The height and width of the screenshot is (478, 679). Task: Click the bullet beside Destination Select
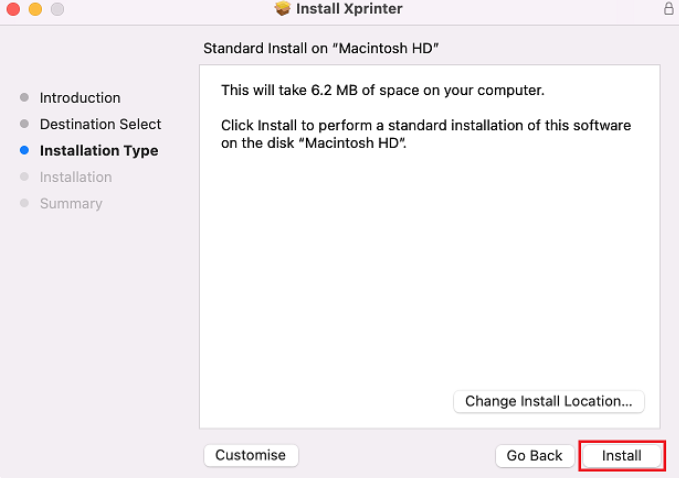[x=25, y=124]
